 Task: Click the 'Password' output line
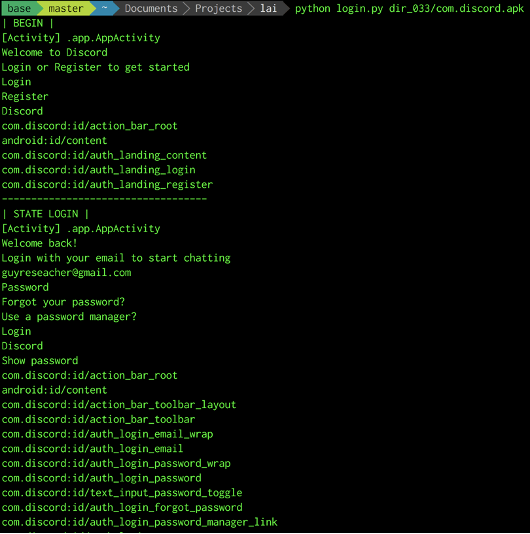(x=25, y=287)
